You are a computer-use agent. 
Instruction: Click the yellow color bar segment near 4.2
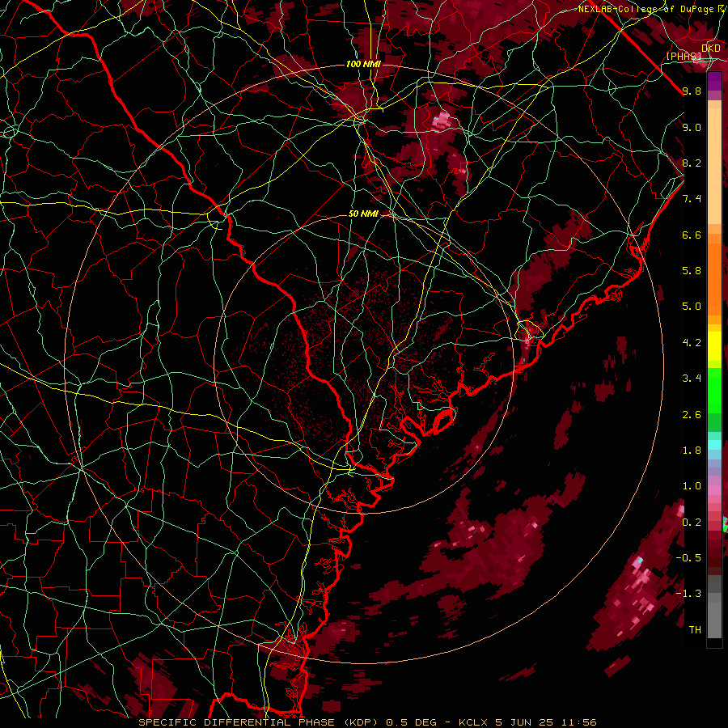pyautogui.click(x=714, y=346)
